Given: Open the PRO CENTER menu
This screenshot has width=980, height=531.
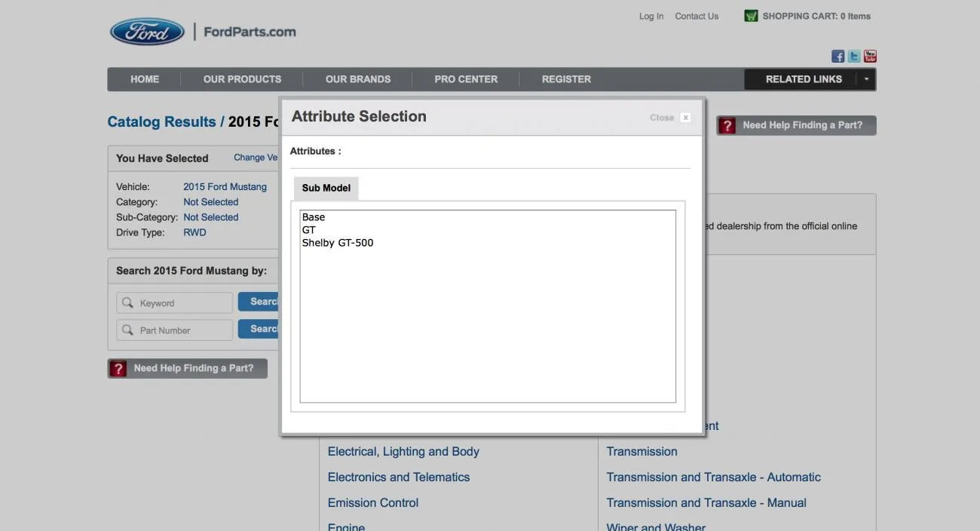Looking at the screenshot, I should point(466,79).
